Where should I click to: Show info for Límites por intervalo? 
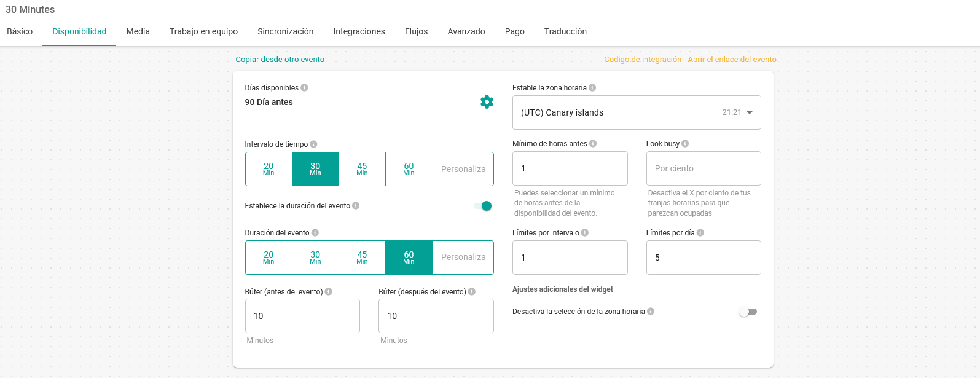585,233
